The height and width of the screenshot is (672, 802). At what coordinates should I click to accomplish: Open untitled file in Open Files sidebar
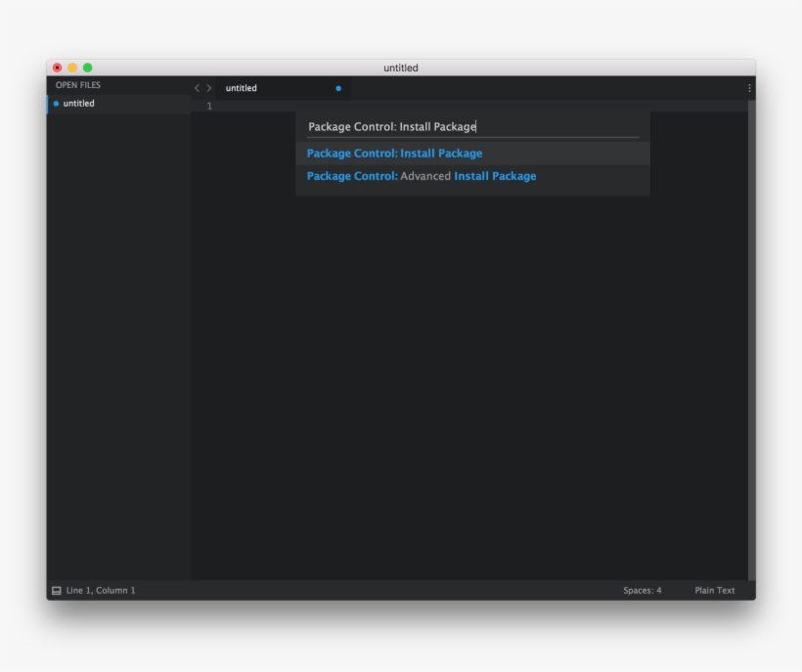(x=118, y=104)
